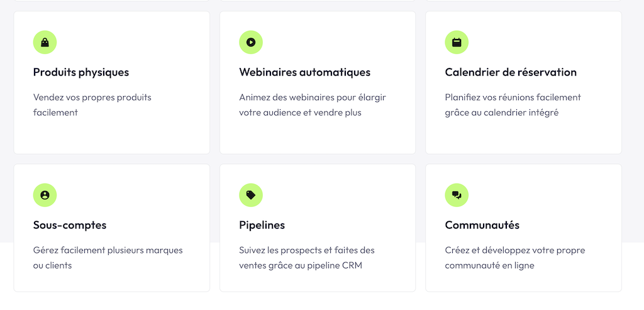Viewport: 644px width, 310px height.
Task: Open the Webinaires automatiques heading
Action: [x=304, y=72]
